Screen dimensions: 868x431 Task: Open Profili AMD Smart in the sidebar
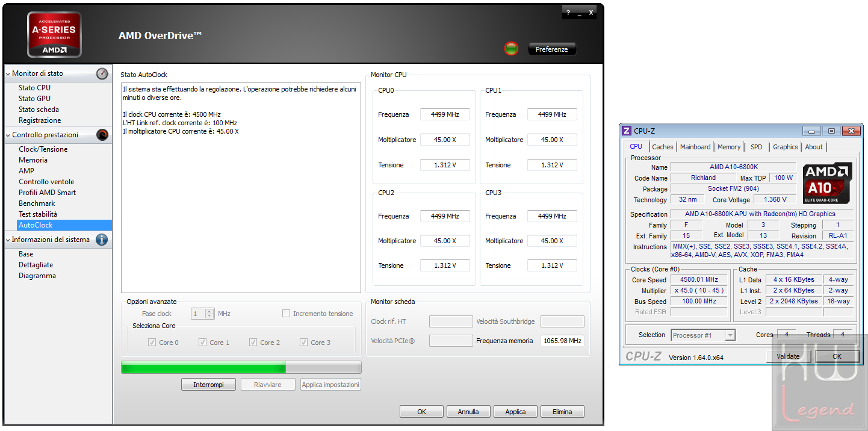47,193
